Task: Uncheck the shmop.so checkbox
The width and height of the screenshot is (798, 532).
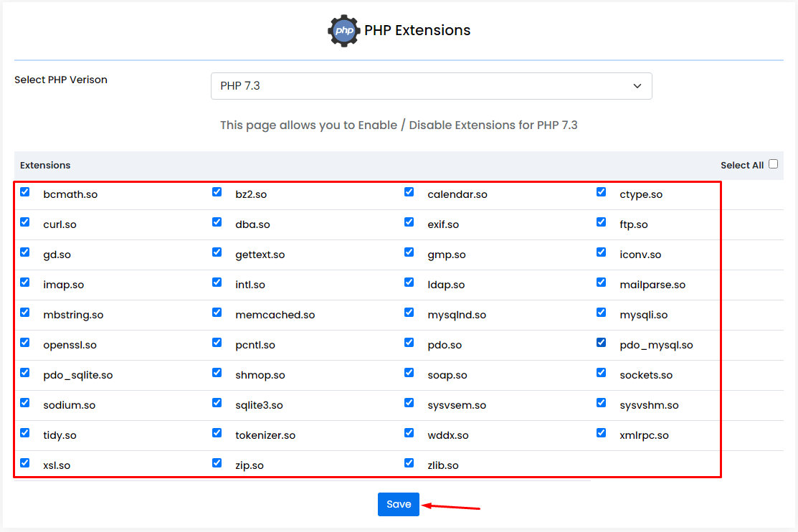Action: 217,373
